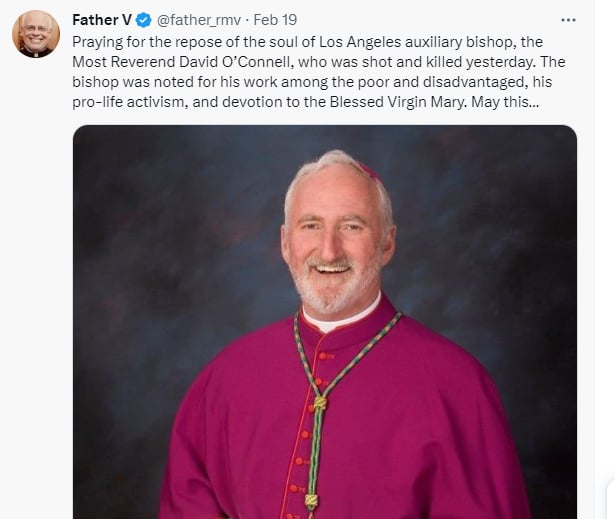Open Father V's profile avatar photo

36,34
